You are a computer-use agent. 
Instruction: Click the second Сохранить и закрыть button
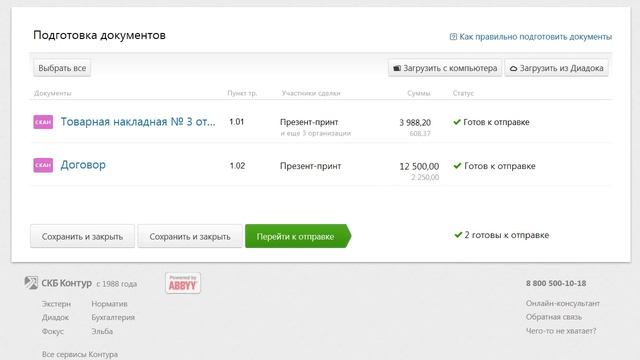[x=190, y=236]
